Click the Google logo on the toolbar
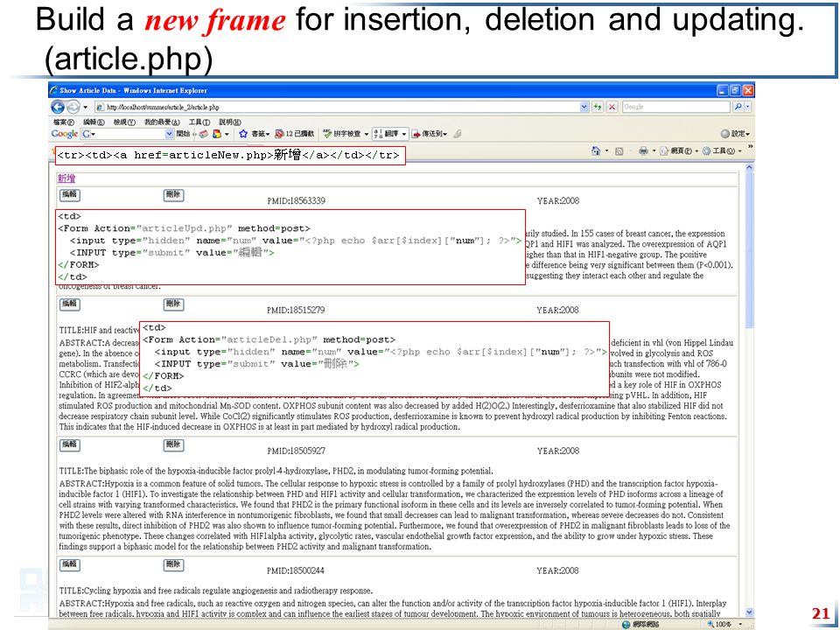Viewport: 840px width, 630px height. click(65, 134)
